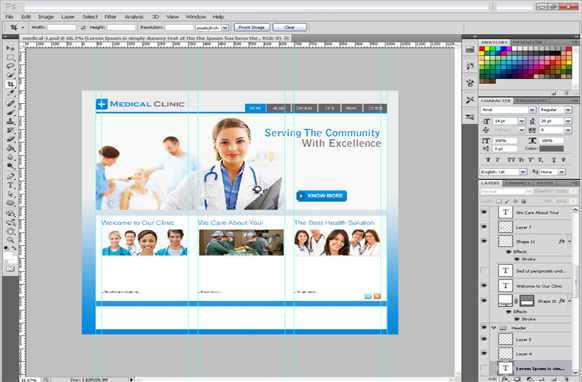Viewport: 582px width, 382px height.
Task: Hide Layer 4 visibility
Action: pos(484,354)
